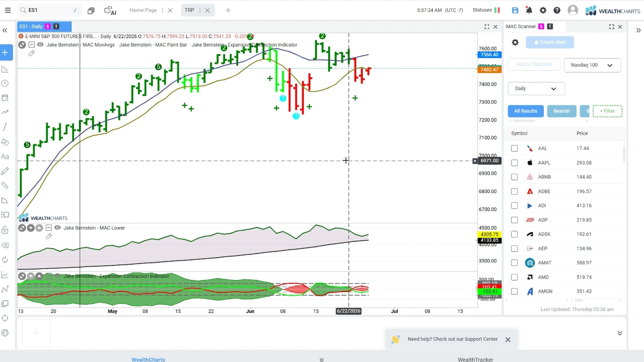
Task: Click the + Filter button
Action: point(607,111)
